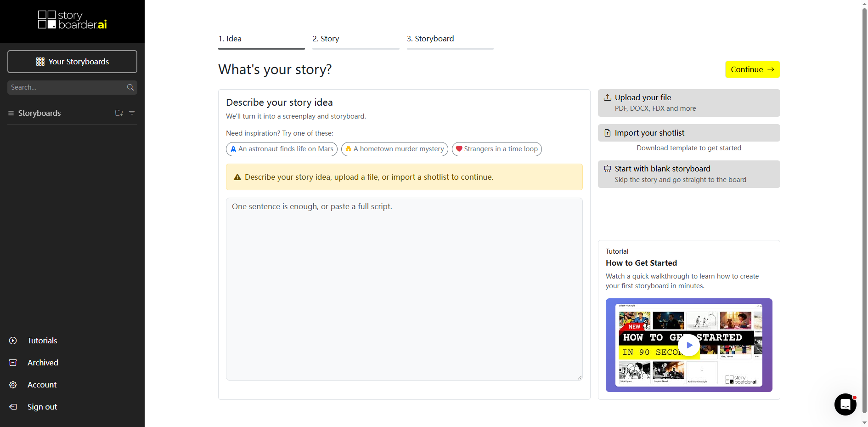868x427 pixels.
Task: Follow the Download template link
Action: point(667,148)
